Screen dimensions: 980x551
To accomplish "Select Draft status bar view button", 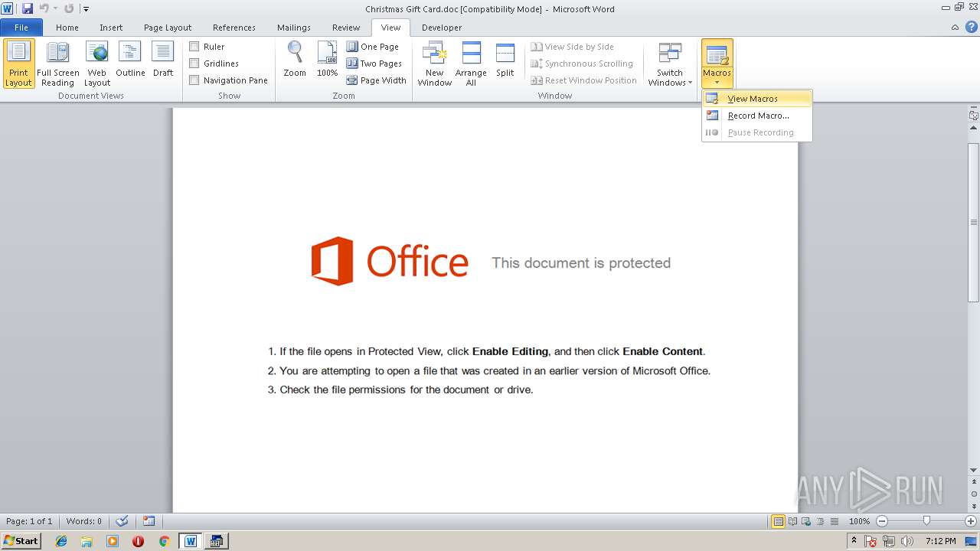I will click(x=834, y=521).
